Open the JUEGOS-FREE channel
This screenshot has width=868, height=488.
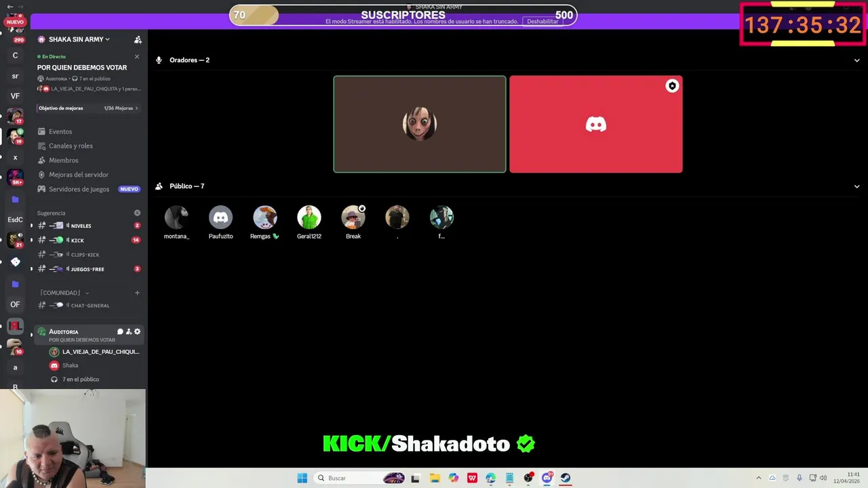point(88,269)
